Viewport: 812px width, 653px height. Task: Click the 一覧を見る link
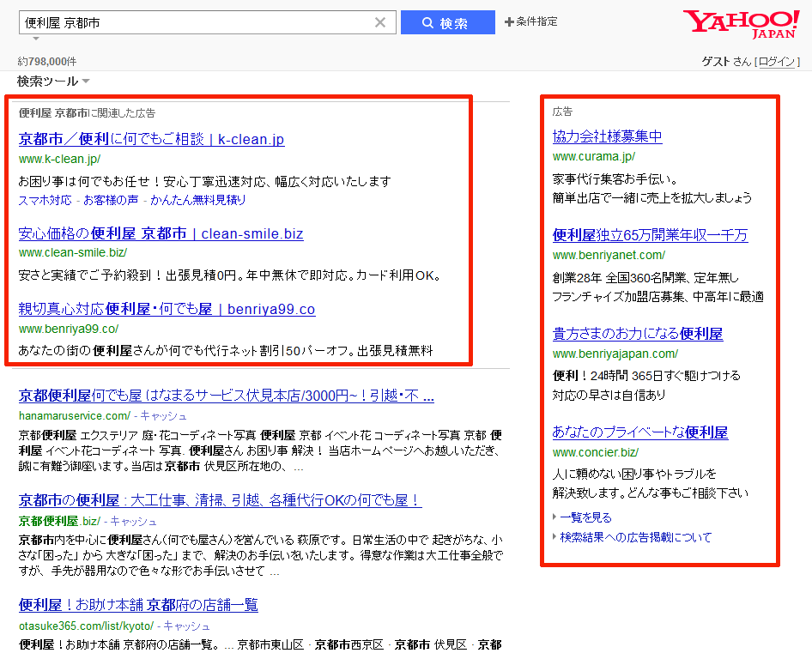coord(585,517)
